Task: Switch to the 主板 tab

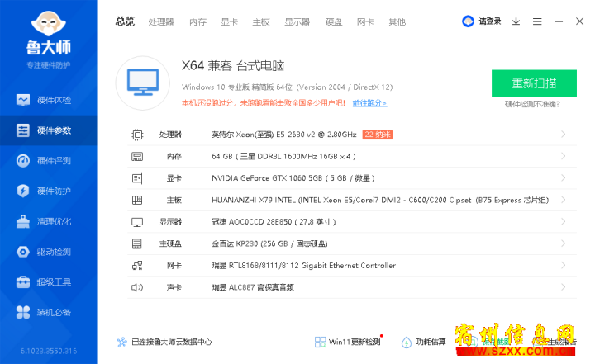Action: click(261, 22)
